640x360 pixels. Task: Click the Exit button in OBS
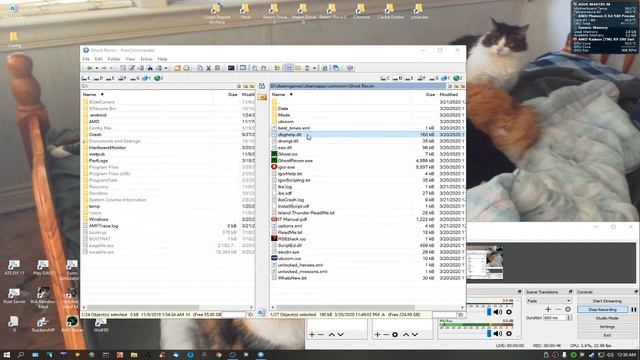click(x=607, y=335)
